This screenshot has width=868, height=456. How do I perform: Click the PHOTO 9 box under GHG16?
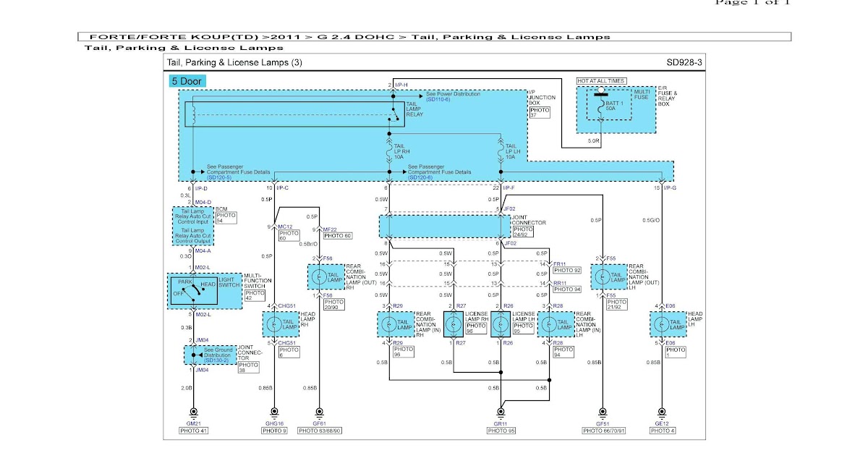click(x=274, y=431)
